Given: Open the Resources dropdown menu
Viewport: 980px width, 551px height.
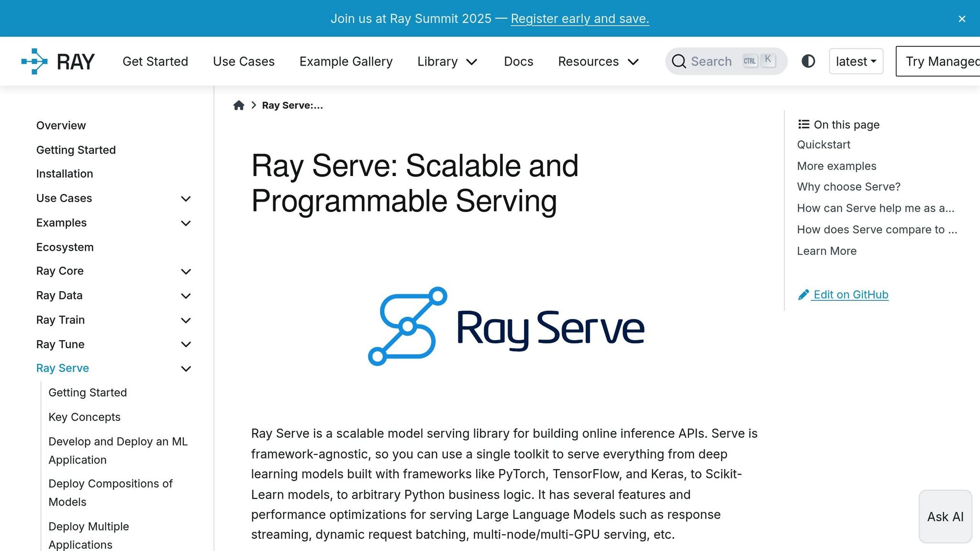Looking at the screenshot, I should 598,61.
